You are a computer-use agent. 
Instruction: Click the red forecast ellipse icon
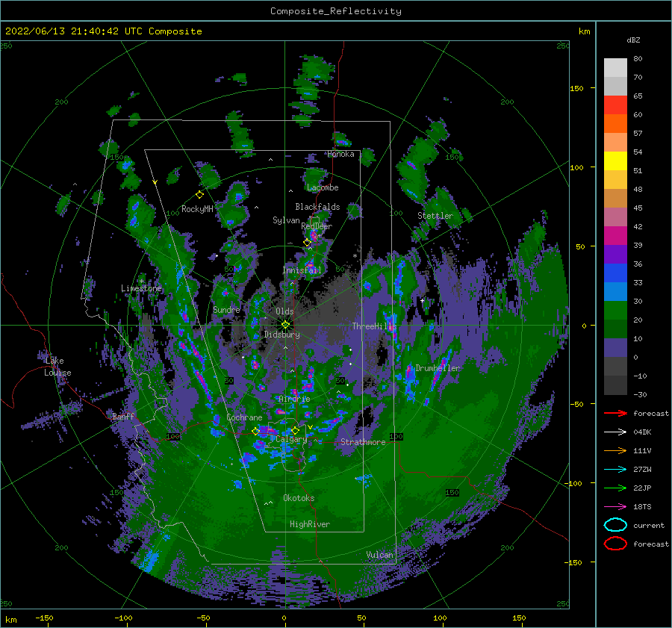coord(615,544)
